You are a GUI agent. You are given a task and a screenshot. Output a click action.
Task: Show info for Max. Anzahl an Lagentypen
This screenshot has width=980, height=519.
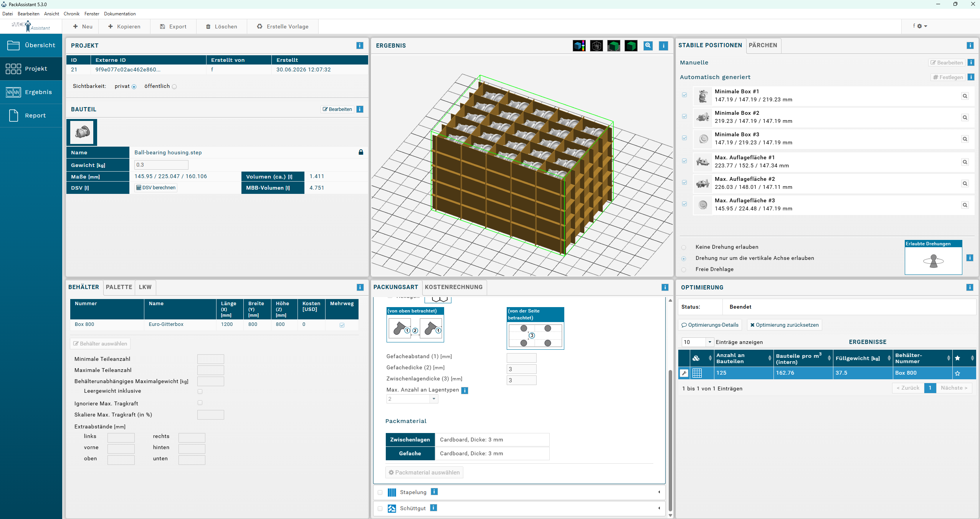[464, 390]
